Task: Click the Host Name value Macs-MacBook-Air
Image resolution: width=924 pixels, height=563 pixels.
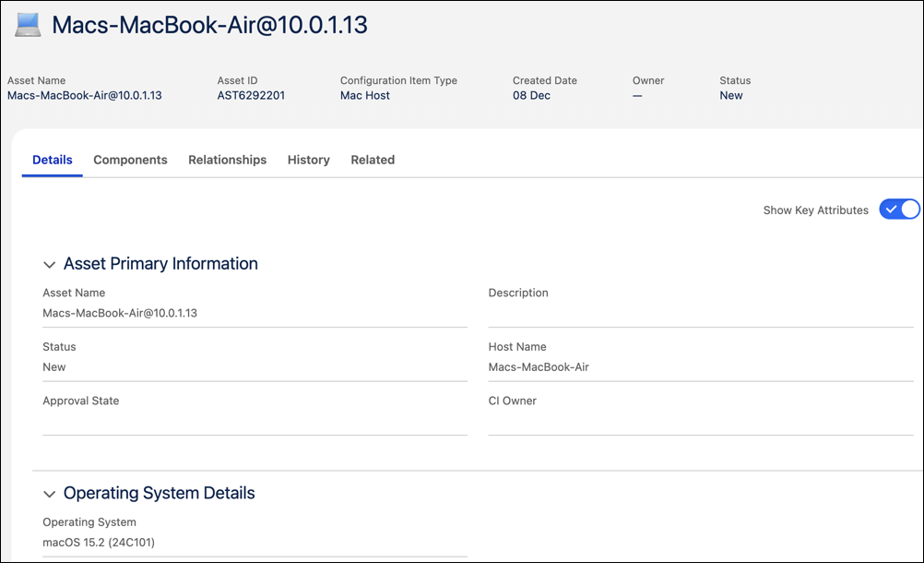Action: [x=539, y=367]
